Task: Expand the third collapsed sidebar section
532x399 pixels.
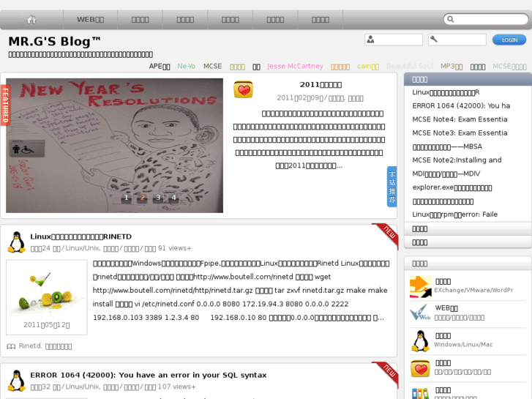Action: pos(468,242)
